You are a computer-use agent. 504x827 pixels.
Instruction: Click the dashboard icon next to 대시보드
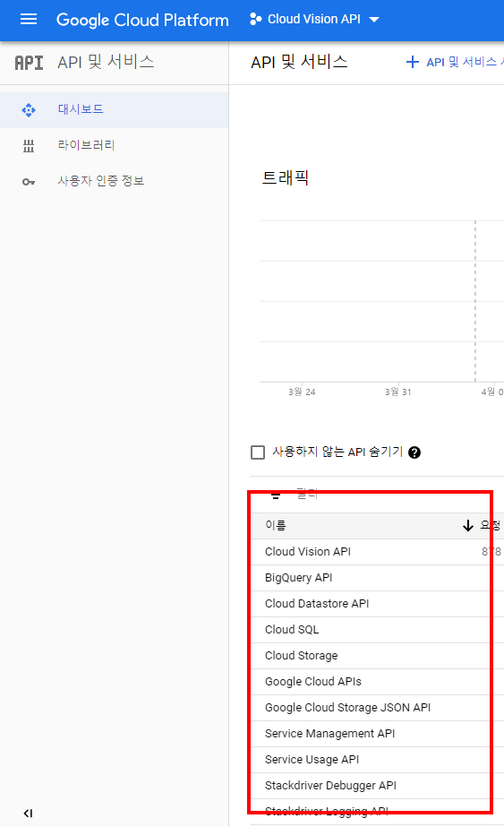(x=29, y=109)
